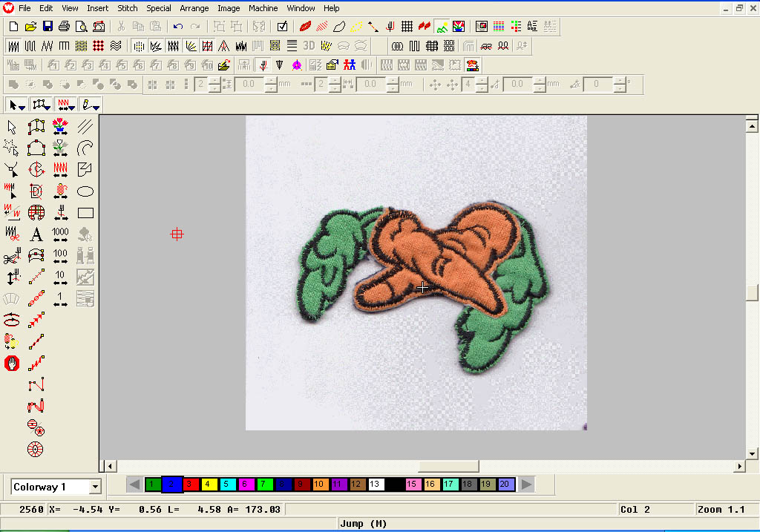Open a file with the folder icon
Screen dimensions: 760x532
pos(30,27)
